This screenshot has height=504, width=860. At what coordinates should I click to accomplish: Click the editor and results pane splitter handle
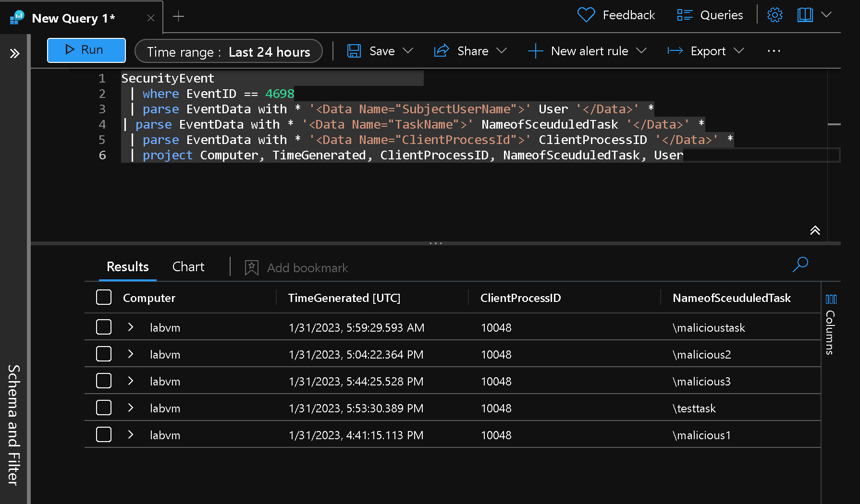[x=436, y=243]
